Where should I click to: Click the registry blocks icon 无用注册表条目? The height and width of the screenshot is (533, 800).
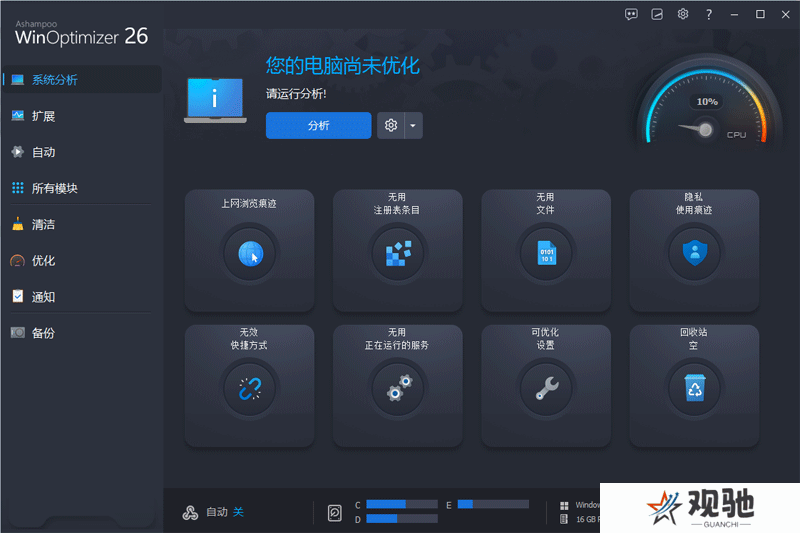pyautogui.click(x=398, y=253)
